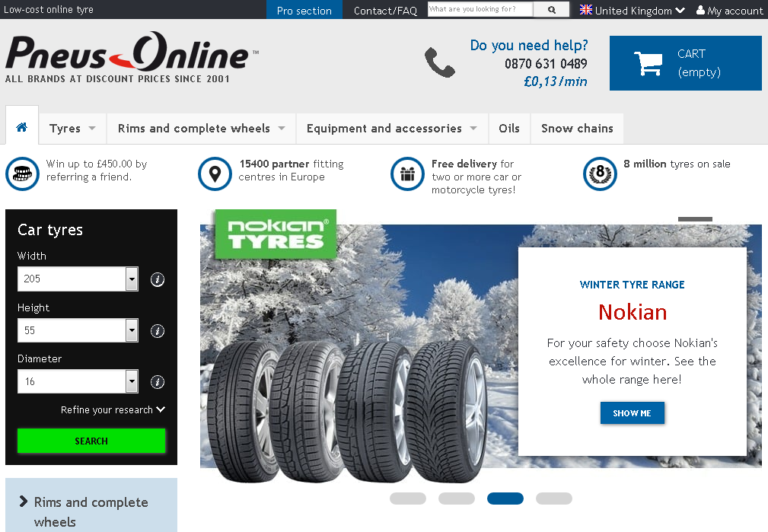The image size is (768, 532).
Task: Click the home icon tab
Action: coord(21,127)
